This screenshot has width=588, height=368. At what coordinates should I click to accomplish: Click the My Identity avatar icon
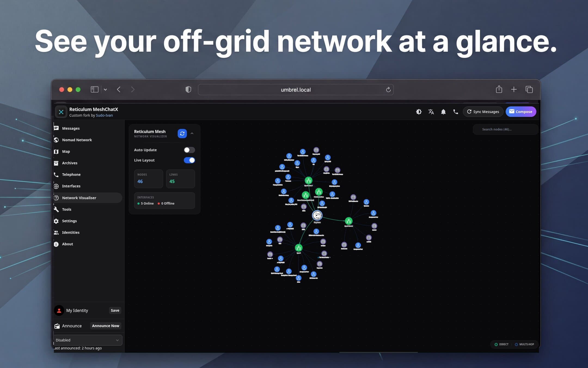pos(59,310)
